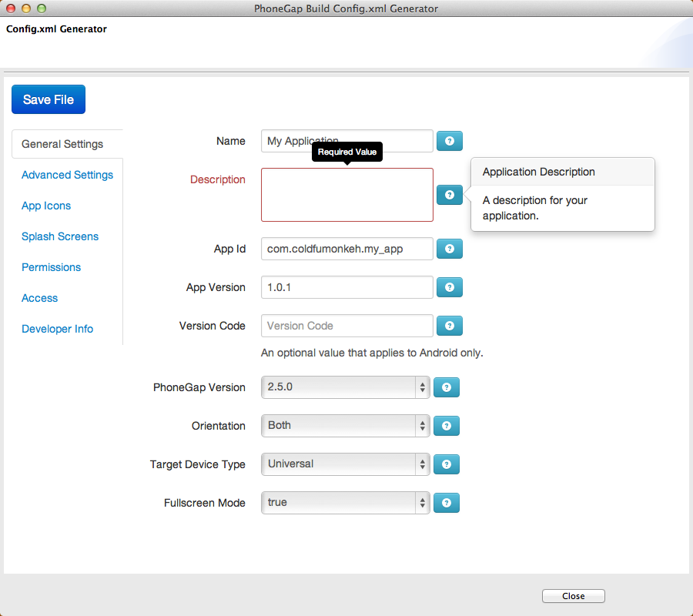
Task: Show the help popover for App Version
Action: tap(450, 287)
